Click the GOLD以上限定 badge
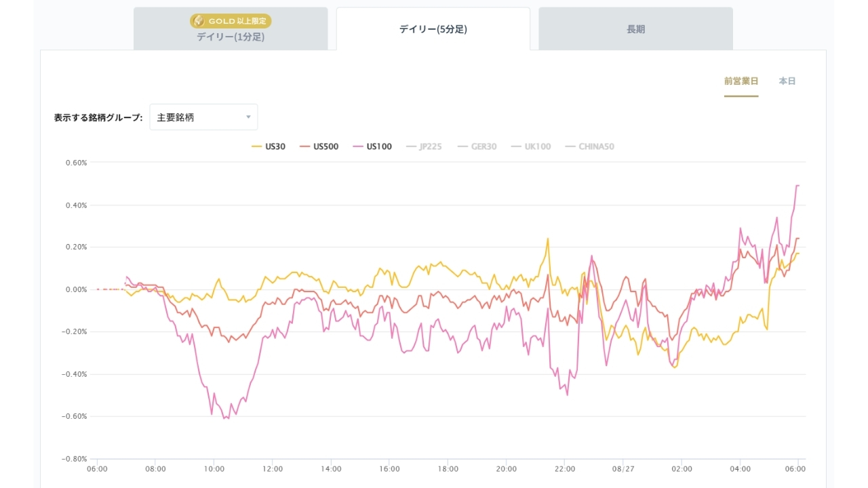Viewport: 868px width, 488px height. tap(231, 21)
